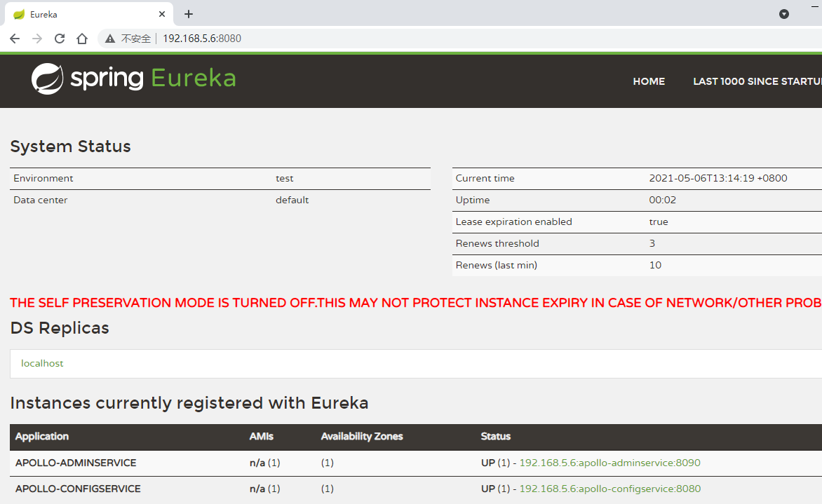This screenshot has width=822, height=504.
Task: Click the APOLLO-ADMINSERVICE application name
Action: click(76, 463)
